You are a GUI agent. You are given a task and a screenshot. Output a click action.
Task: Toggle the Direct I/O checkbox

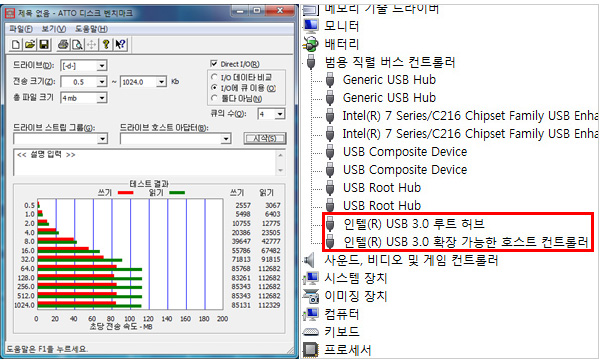click(x=214, y=64)
